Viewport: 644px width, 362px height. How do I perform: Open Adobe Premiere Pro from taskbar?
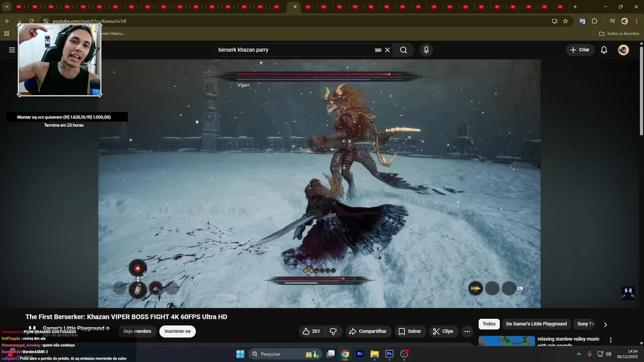(360, 354)
